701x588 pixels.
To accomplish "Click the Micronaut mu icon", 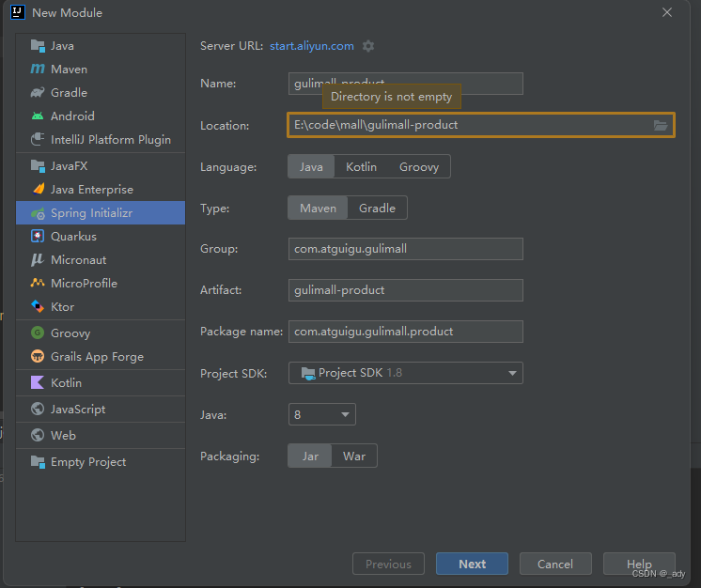I will [38, 259].
